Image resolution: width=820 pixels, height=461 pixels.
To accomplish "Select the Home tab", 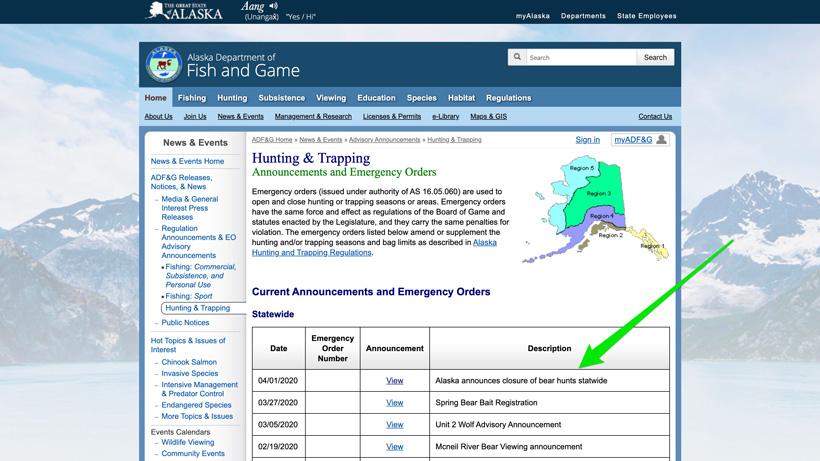I will pos(155,98).
